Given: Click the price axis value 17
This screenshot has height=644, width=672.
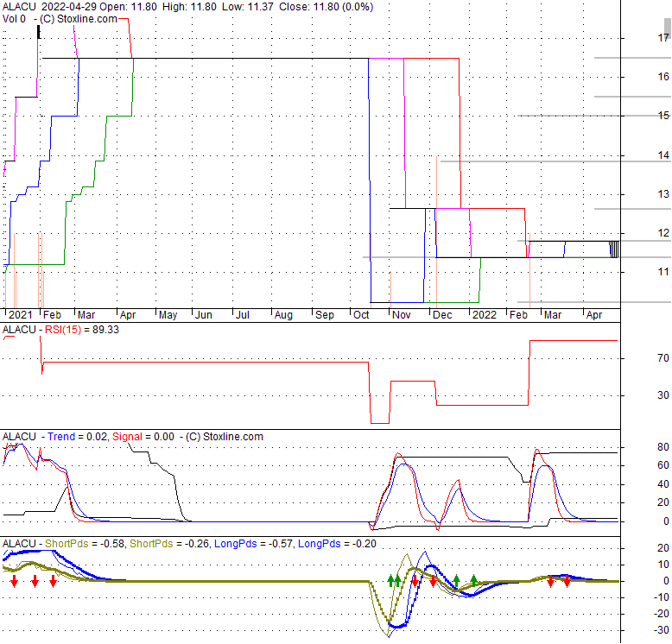Looking at the screenshot, I should pyautogui.click(x=663, y=38).
